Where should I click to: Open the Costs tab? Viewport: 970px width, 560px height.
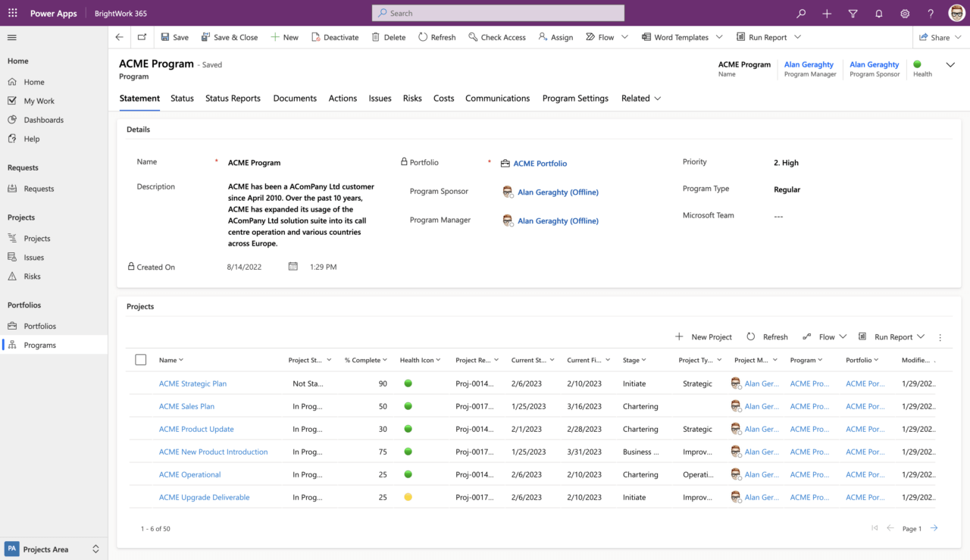click(x=443, y=98)
